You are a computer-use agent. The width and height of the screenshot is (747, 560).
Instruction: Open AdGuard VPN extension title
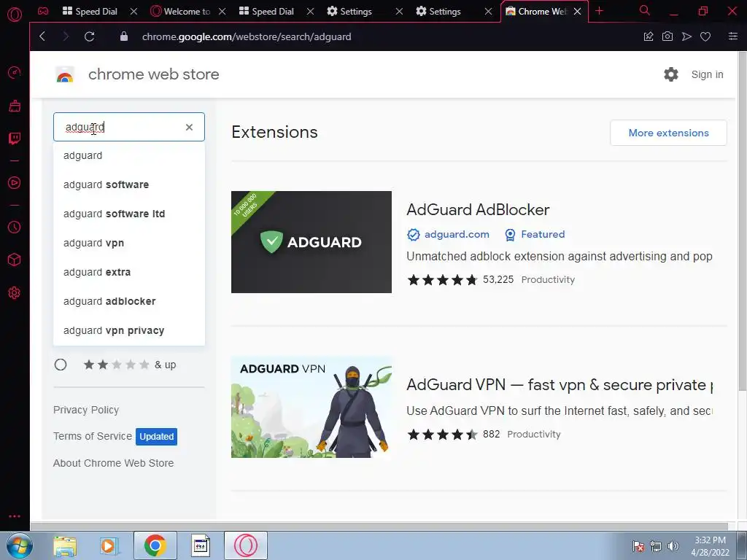coord(560,385)
